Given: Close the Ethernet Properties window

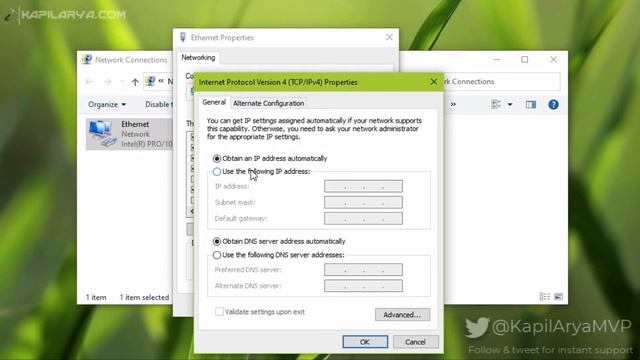Looking at the screenshot, I should coord(389,37).
